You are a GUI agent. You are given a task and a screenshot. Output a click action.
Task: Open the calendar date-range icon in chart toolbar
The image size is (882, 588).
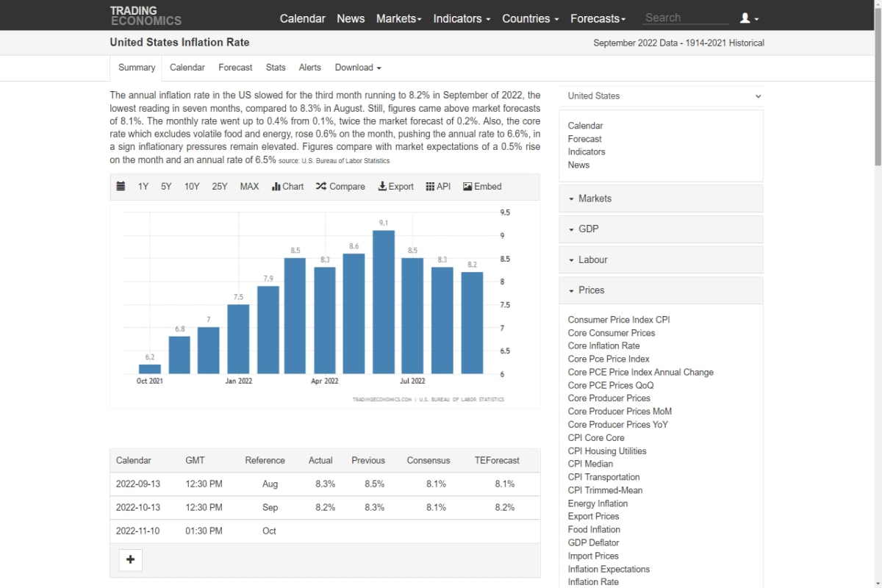pyautogui.click(x=121, y=187)
